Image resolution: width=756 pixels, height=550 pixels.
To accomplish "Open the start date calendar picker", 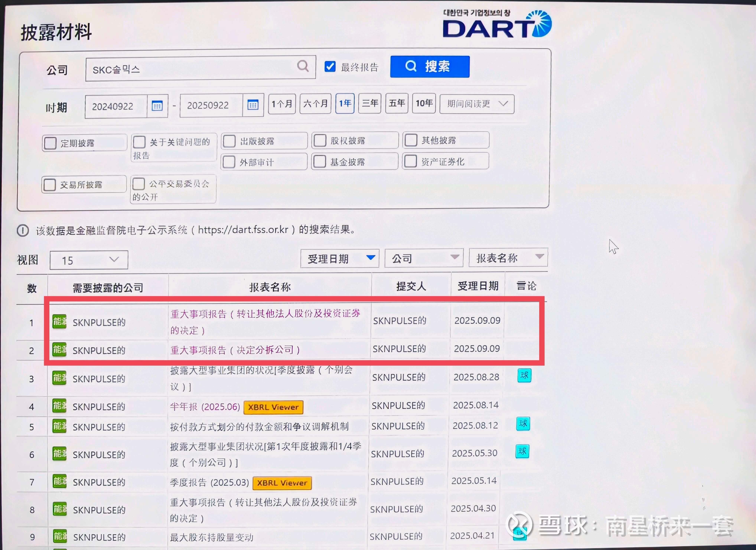I will pyautogui.click(x=157, y=106).
